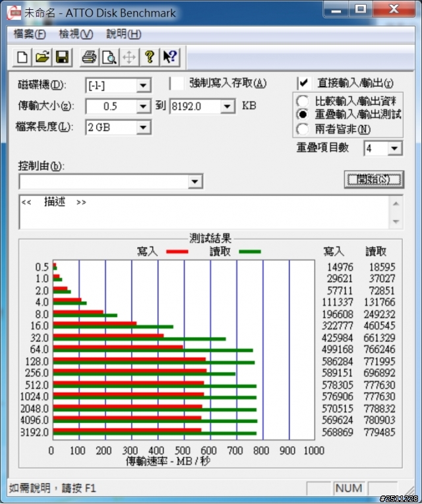Click the 傳輸速率 - MB / 秒 axis label
This screenshot has height=504, width=422.
(168, 461)
